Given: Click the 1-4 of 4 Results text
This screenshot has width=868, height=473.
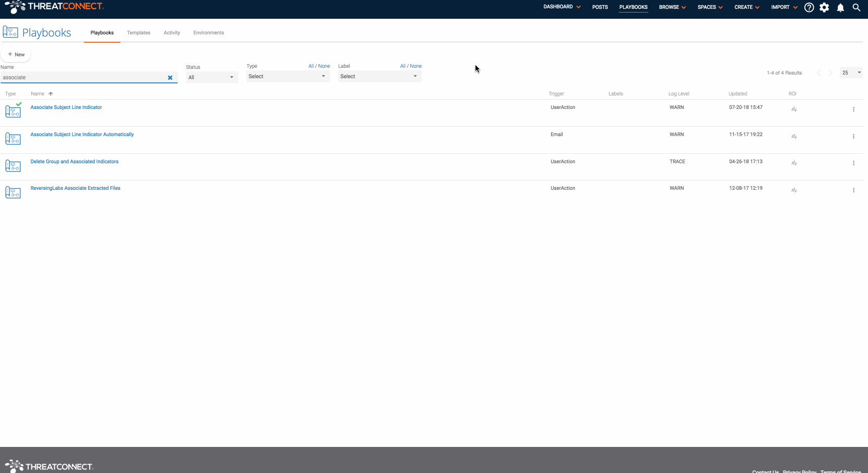Looking at the screenshot, I should [784, 73].
